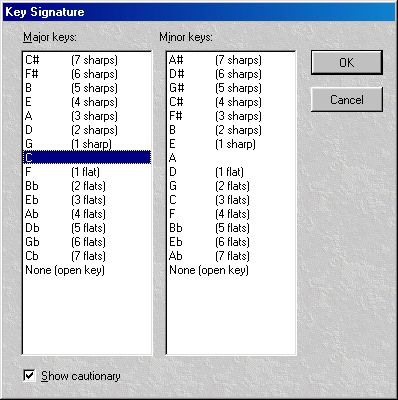Pick Eb major (3 flats)
The width and height of the screenshot is (398, 400).
87,200
